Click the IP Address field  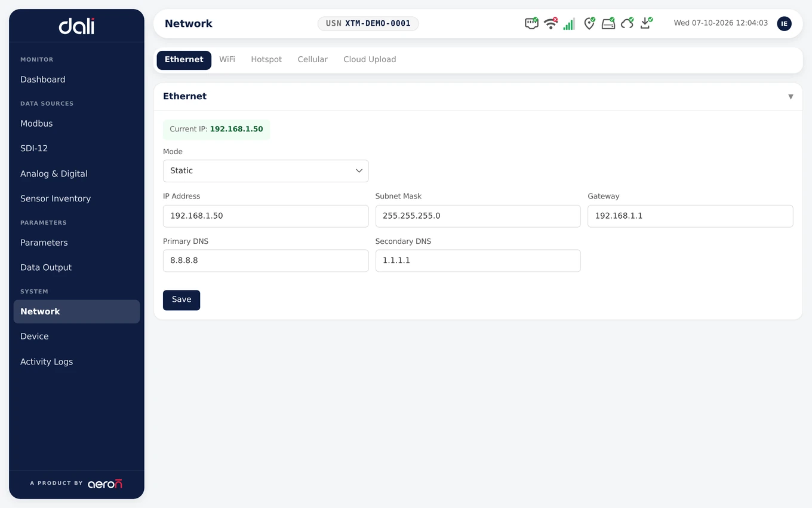[266, 216]
